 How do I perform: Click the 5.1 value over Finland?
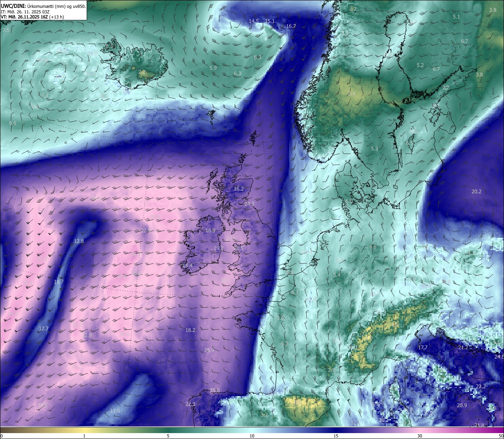coord(456,17)
